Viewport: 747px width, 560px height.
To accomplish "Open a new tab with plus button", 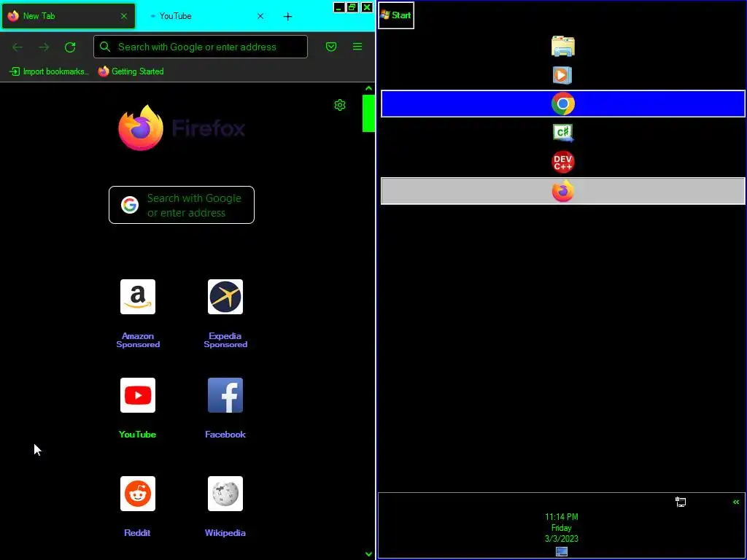I will pyautogui.click(x=287, y=17).
